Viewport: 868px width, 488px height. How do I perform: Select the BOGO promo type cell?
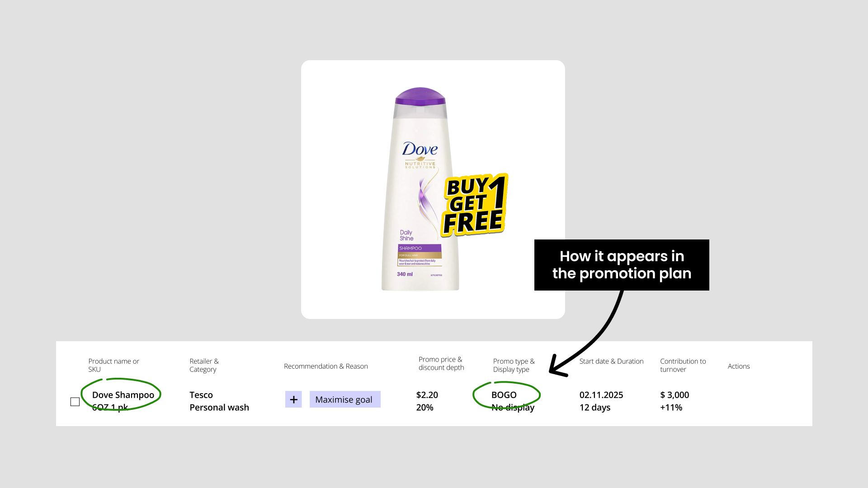(504, 395)
